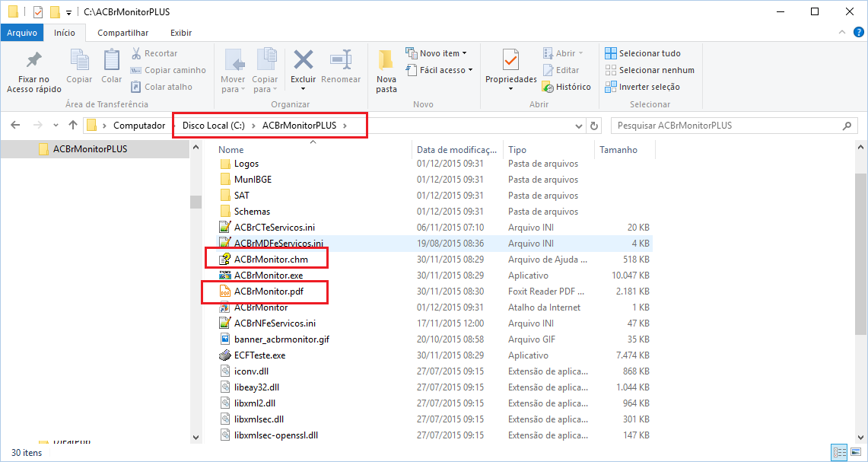Select ACBrMonitor internet shortcut

click(x=261, y=307)
